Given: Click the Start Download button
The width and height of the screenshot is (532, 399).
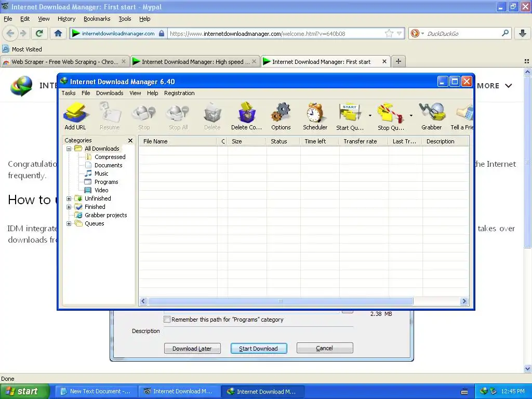Looking at the screenshot, I should [259, 349].
